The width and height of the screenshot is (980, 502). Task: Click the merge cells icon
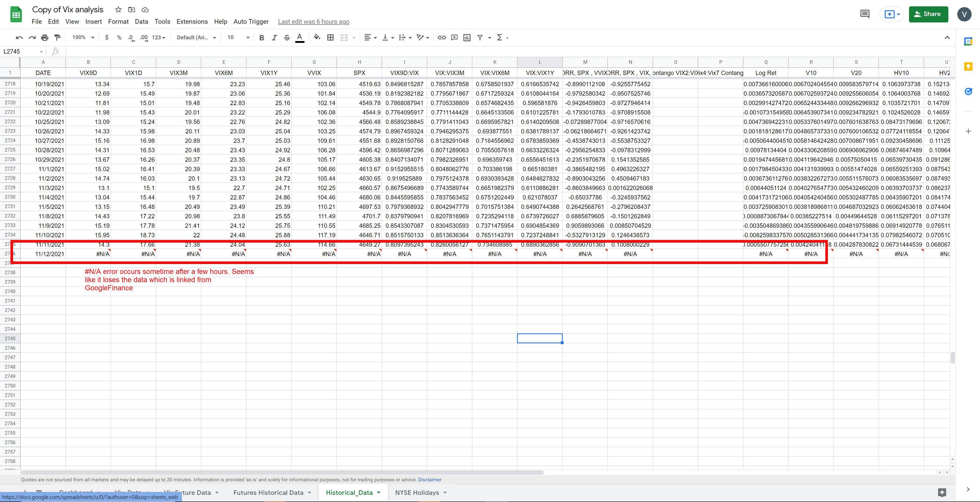click(344, 37)
